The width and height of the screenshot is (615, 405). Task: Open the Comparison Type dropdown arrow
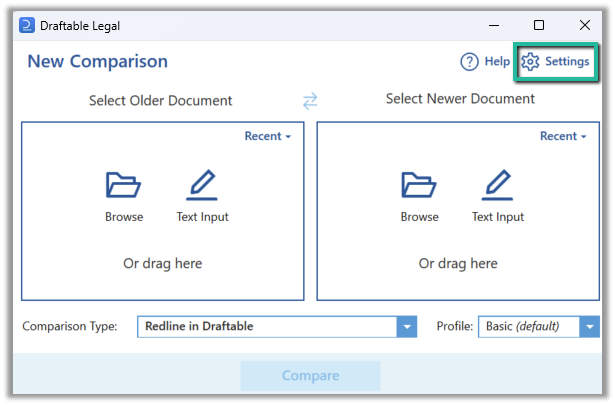(407, 327)
